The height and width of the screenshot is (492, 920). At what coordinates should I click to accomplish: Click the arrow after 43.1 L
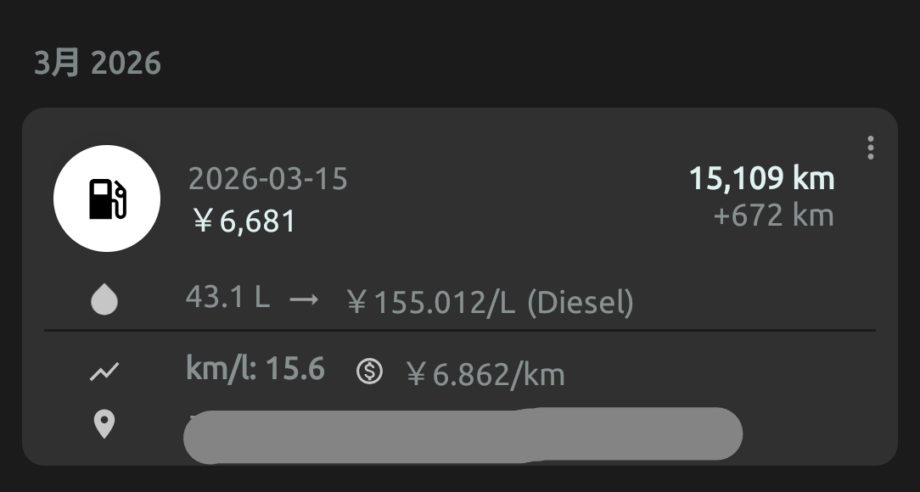coord(303,300)
